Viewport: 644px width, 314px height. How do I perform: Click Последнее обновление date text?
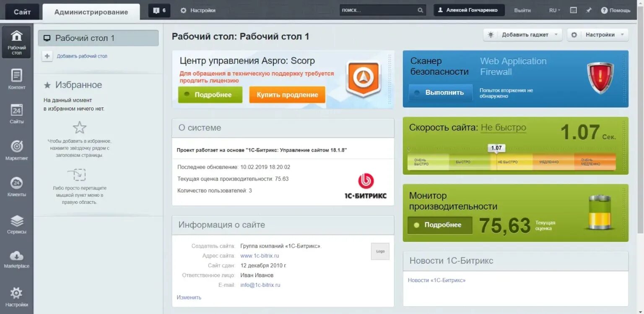point(234,167)
